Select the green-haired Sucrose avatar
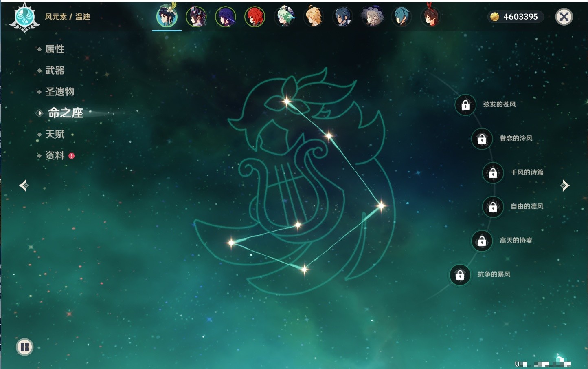This screenshot has width=588, height=369. coord(284,17)
